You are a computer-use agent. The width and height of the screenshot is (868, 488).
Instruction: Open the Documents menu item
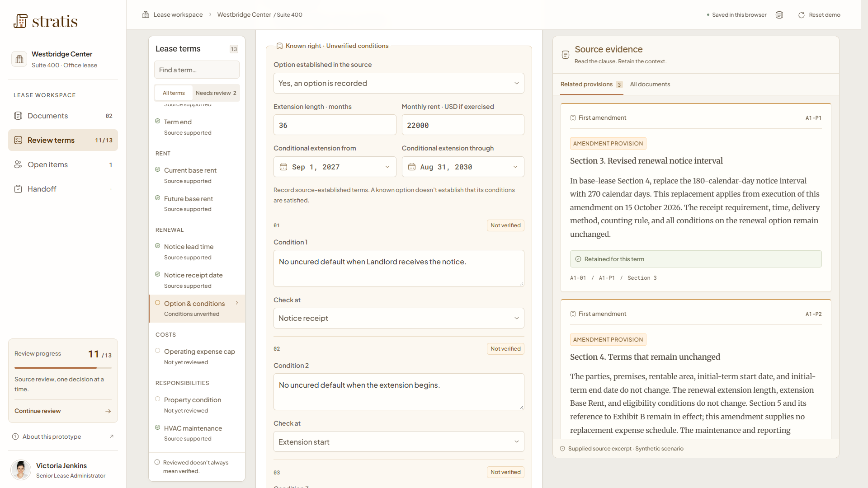coord(63,116)
